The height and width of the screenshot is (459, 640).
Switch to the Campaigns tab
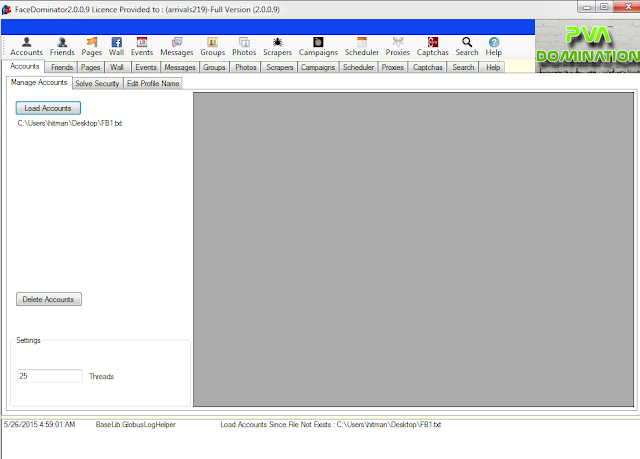pos(318,67)
